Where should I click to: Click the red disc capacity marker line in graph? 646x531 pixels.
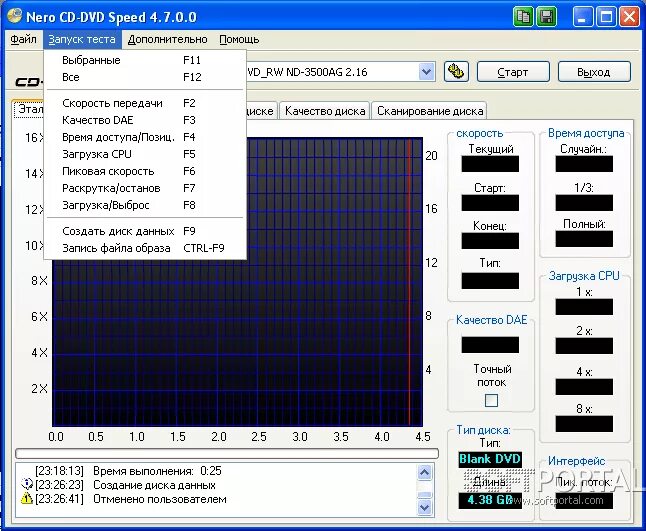[x=410, y=282]
